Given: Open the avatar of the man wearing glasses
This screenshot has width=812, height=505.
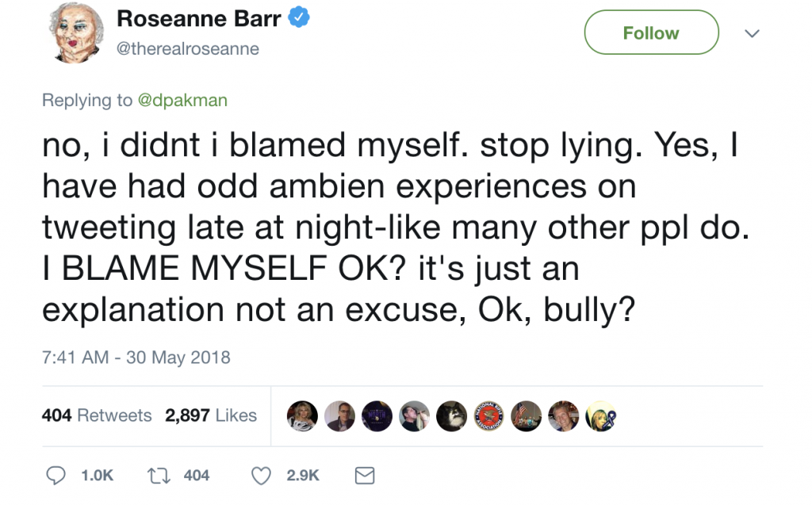Looking at the screenshot, I should [x=339, y=415].
